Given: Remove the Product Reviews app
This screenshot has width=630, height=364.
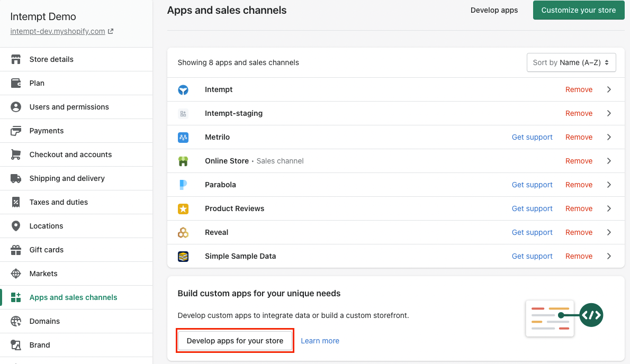Looking at the screenshot, I should click(579, 208).
